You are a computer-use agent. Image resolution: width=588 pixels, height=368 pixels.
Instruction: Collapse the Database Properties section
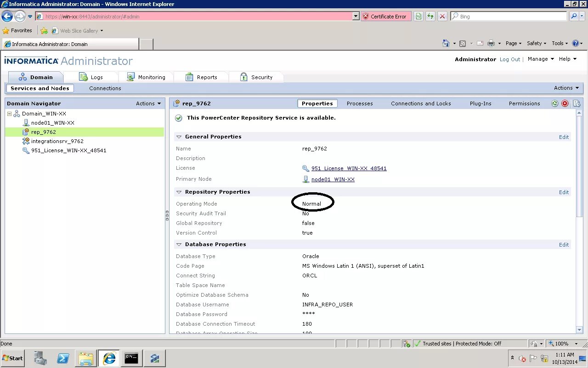[179, 244]
